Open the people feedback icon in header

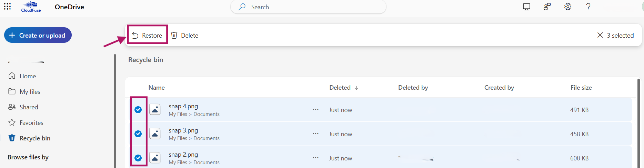[547, 7]
